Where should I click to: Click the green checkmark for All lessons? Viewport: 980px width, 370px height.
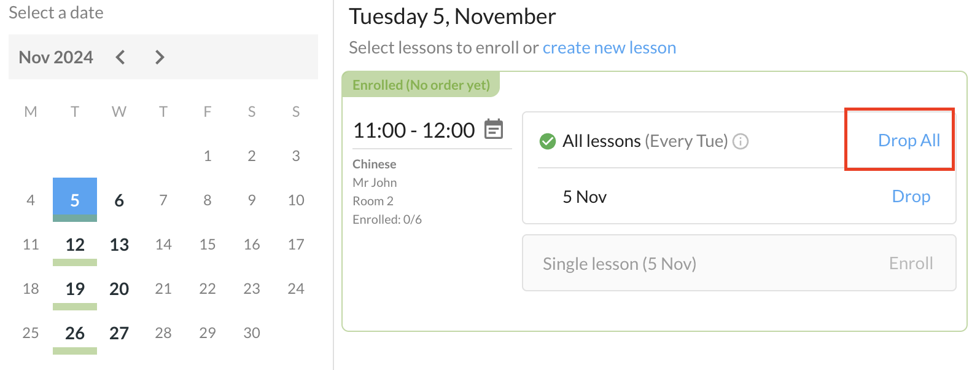pyautogui.click(x=547, y=141)
